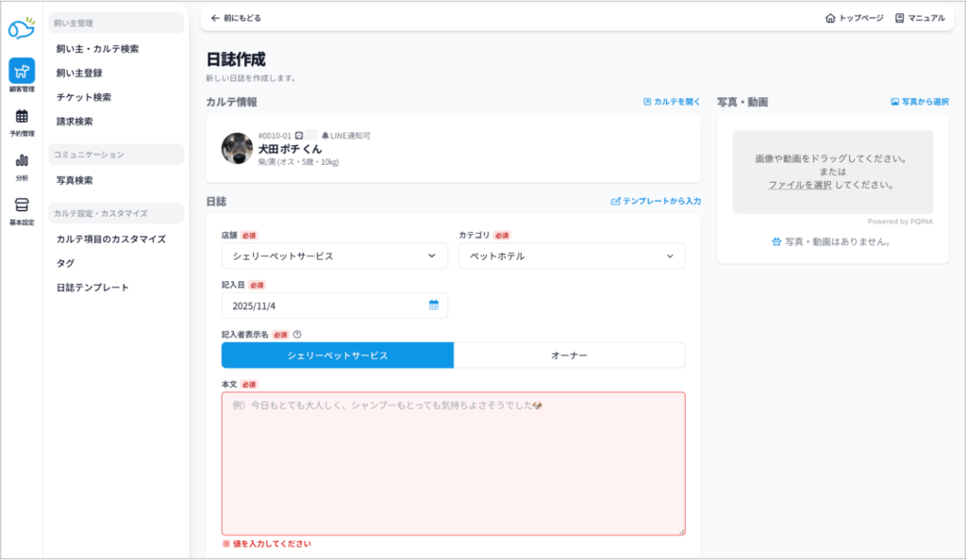Open 基本設定 store icon in sidebar

[x=22, y=208]
